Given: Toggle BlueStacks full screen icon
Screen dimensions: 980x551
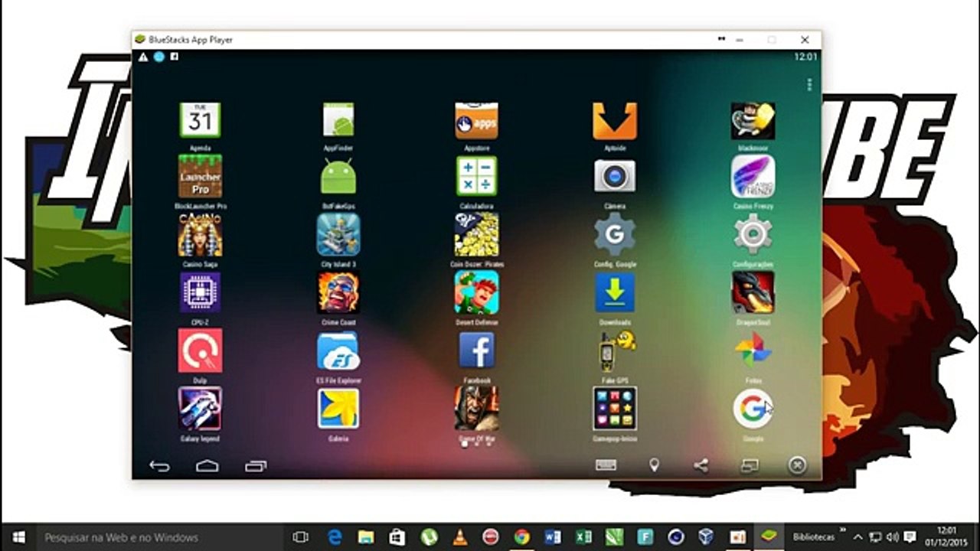Looking at the screenshot, I should pyautogui.click(x=750, y=465).
